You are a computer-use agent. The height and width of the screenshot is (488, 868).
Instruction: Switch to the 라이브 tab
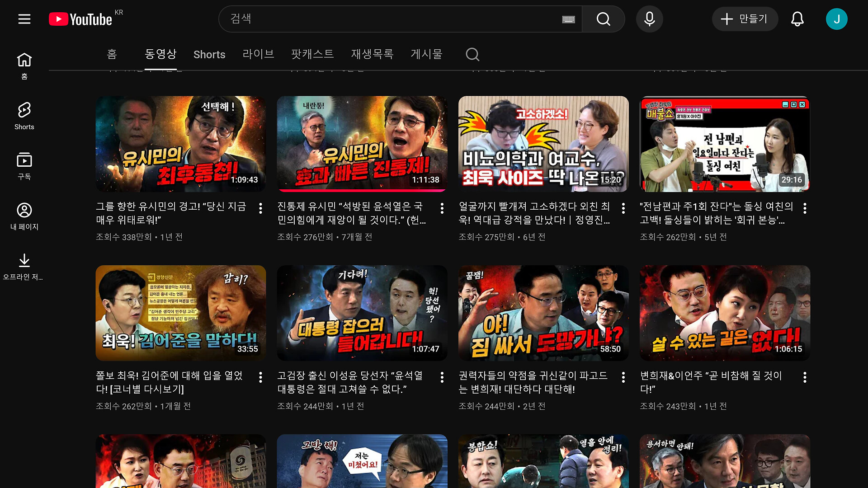[x=258, y=54]
